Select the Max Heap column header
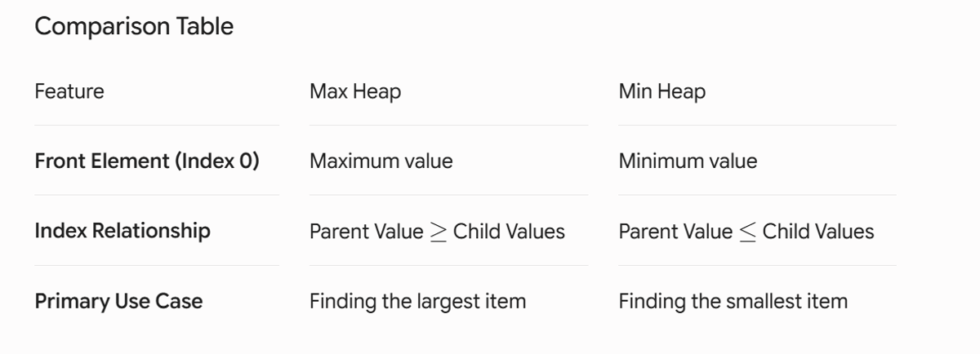 pyautogui.click(x=355, y=92)
